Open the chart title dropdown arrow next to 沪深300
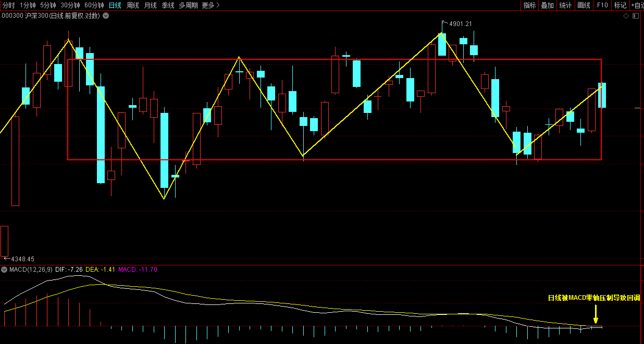The image size is (644, 344). point(106,16)
